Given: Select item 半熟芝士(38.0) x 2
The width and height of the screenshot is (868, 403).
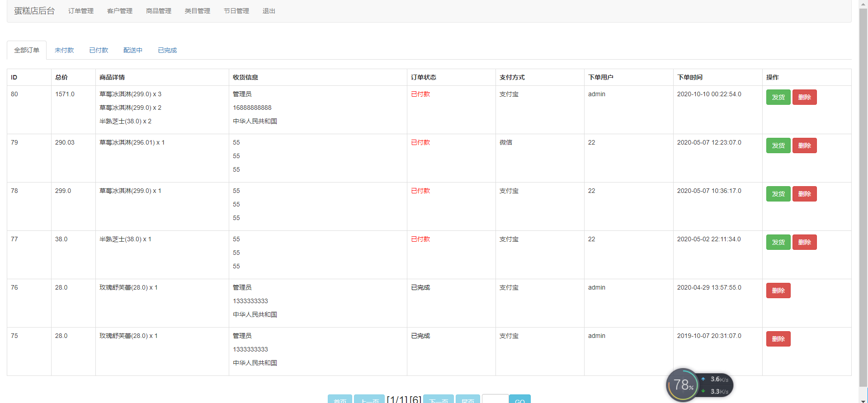Looking at the screenshot, I should [x=125, y=121].
